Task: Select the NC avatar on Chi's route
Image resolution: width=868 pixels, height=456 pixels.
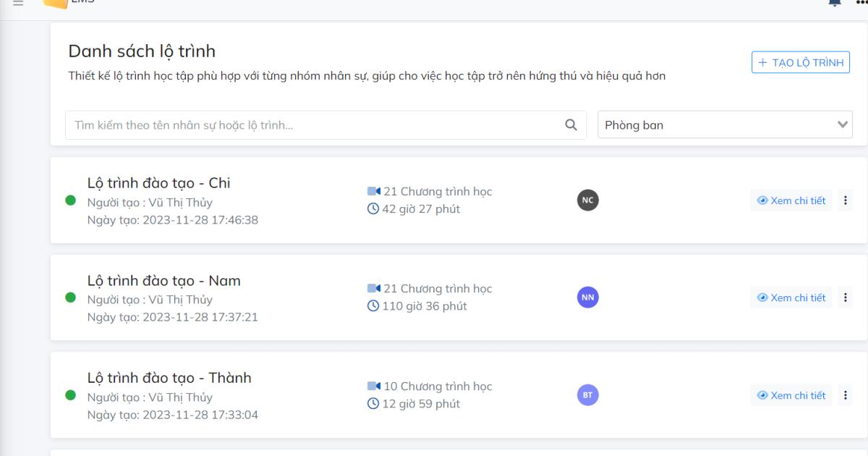Action: pyautogui.click(x=587, y=200)
